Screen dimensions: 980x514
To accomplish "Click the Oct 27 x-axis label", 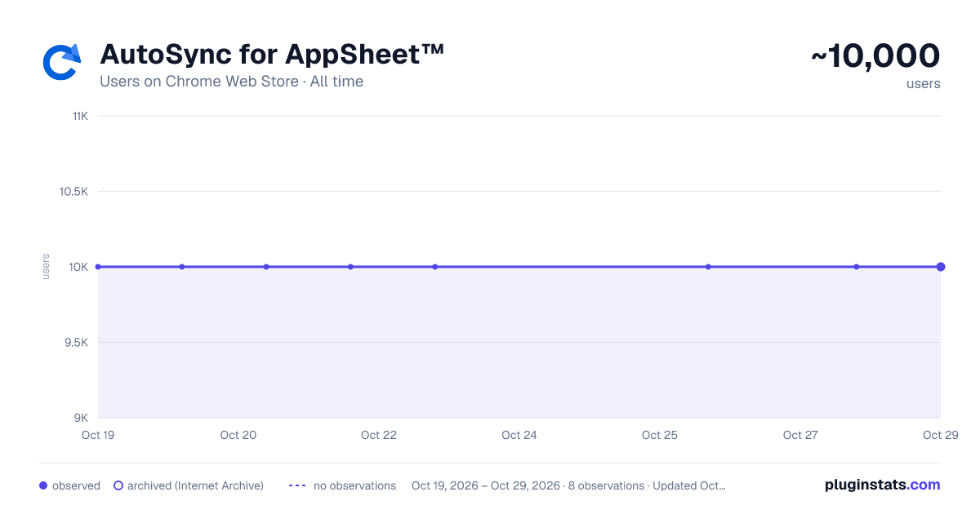I will coord(800,435).
